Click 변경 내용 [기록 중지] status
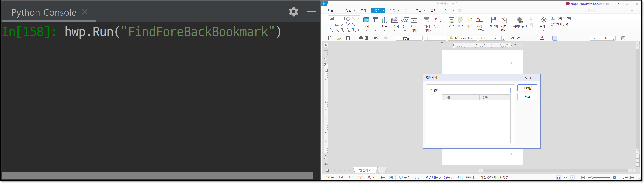This screenshot has height=183, width=644. [x=439, y=177]
